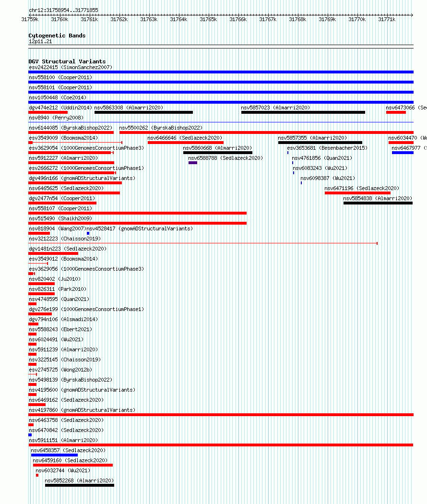The image size is (427, 504).
Task: Click dgv2477n54 (Cooper2011) label
Action: tap(62, 198)
